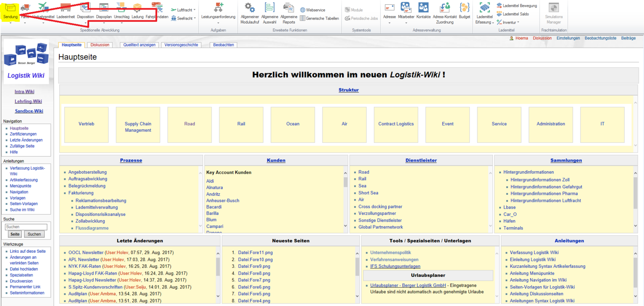Open the dropdown arrow under Mitarbeiter
This screenshot has width=644, height=306.
click(x=406, y=23)
